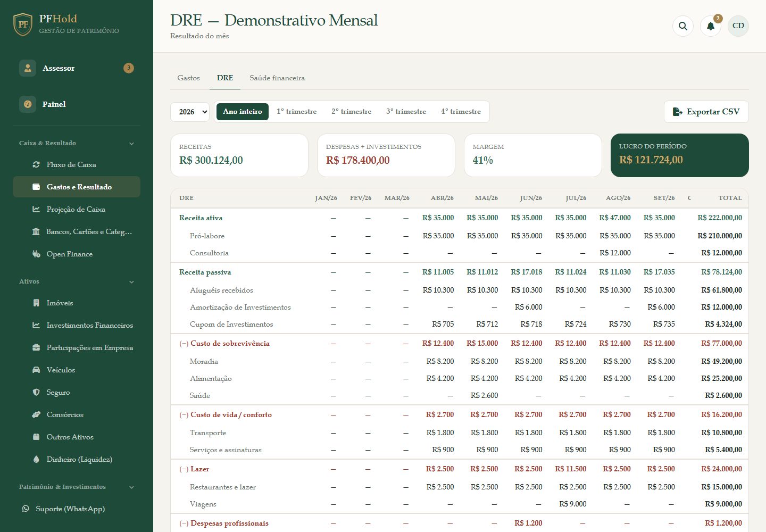
Task: Click the search magnifier icon
Action: (683, 26)
